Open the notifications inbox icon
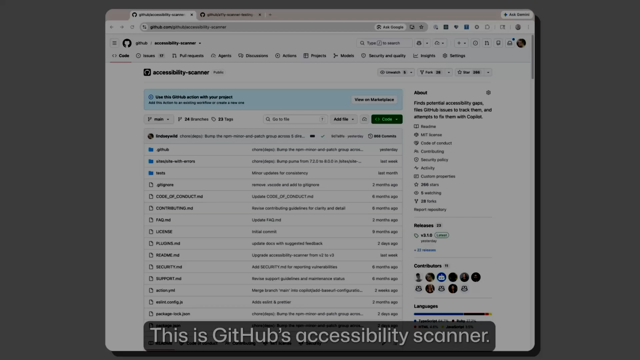 point(510,43)
